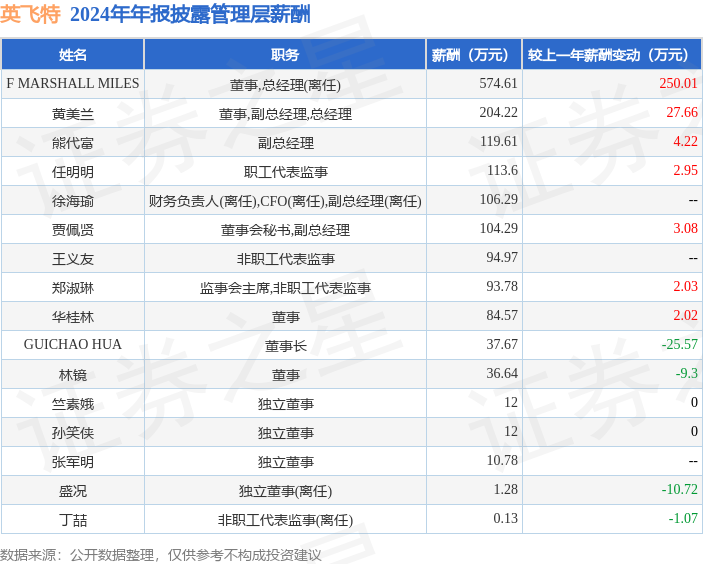
Task: Click the 较上一年薪酬变动（万元） header
Action: click(612, 55)
